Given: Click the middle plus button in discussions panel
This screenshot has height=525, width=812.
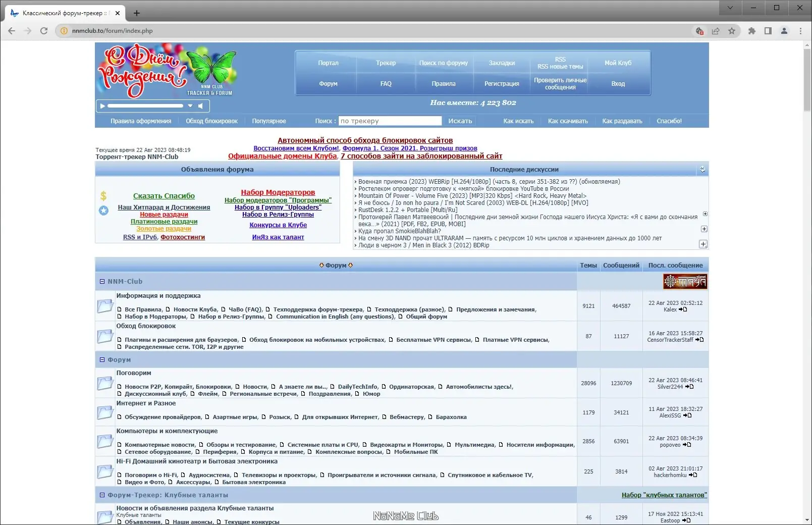Looking at the screenshot, I should pos(704,229).
